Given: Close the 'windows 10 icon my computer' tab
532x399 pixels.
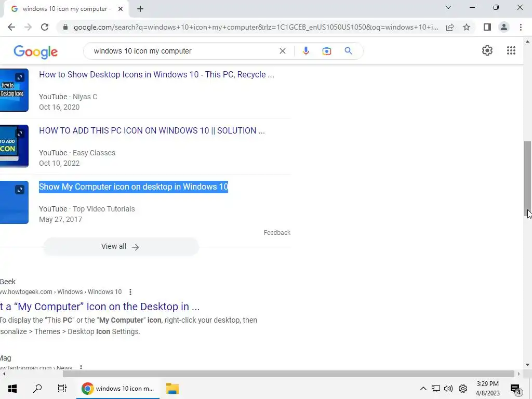Looking at the screenshot, I should click(121, 9).
